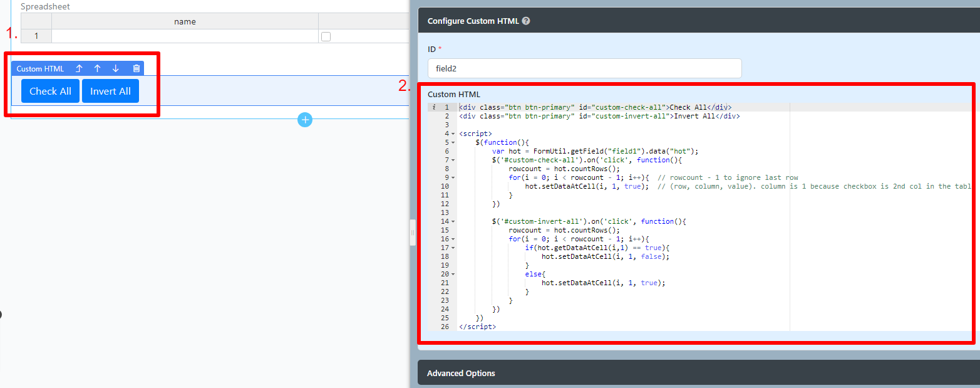Viewport: 980px width, 388px height.
Task: Click the info marker on code line 1
Action: (x=434, y=107)
